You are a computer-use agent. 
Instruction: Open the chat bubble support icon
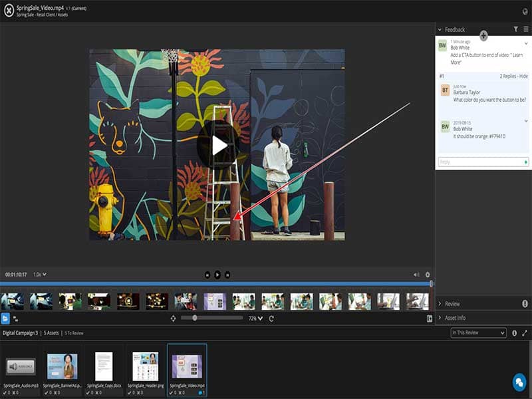(x=519, y=382)
